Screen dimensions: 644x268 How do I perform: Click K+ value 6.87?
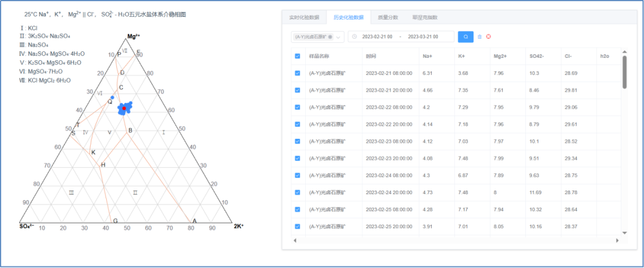(463, 175)
